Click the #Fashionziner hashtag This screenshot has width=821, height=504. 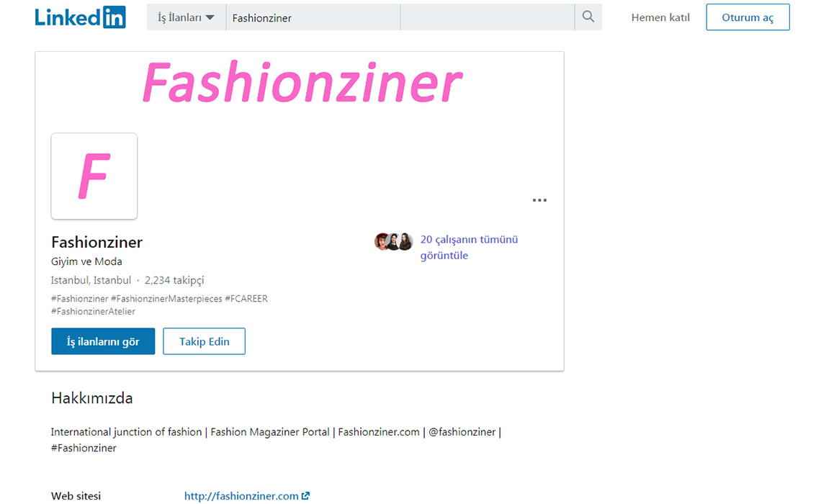pyautogui.click(x=79, y=299)
